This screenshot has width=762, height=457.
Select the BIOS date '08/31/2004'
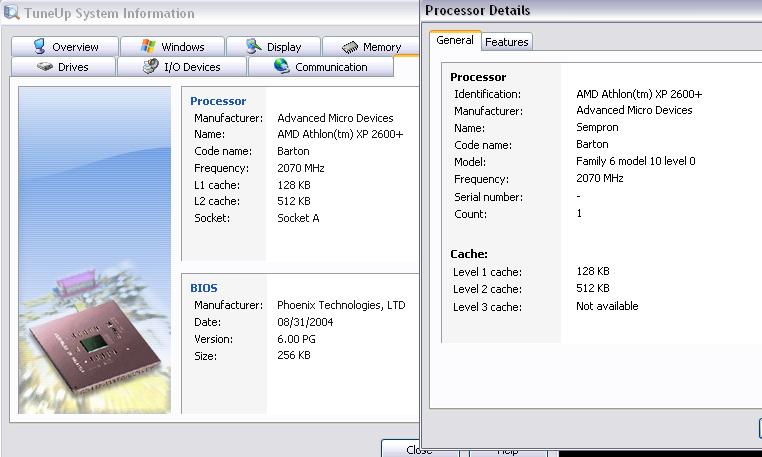pyautogui.click(x=305, y=322)
